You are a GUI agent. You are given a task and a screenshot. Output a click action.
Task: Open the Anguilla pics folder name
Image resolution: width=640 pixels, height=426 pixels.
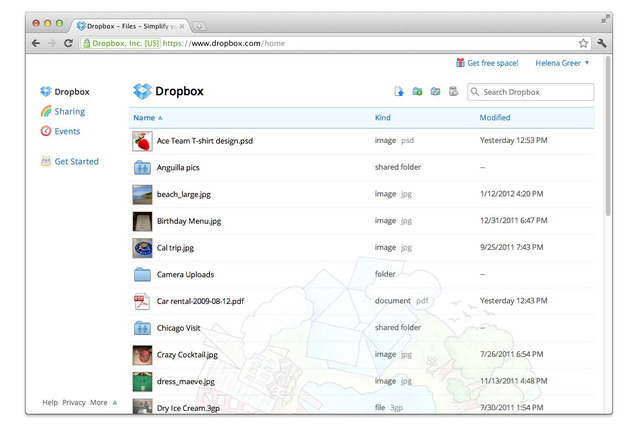[x=178, y=167]
